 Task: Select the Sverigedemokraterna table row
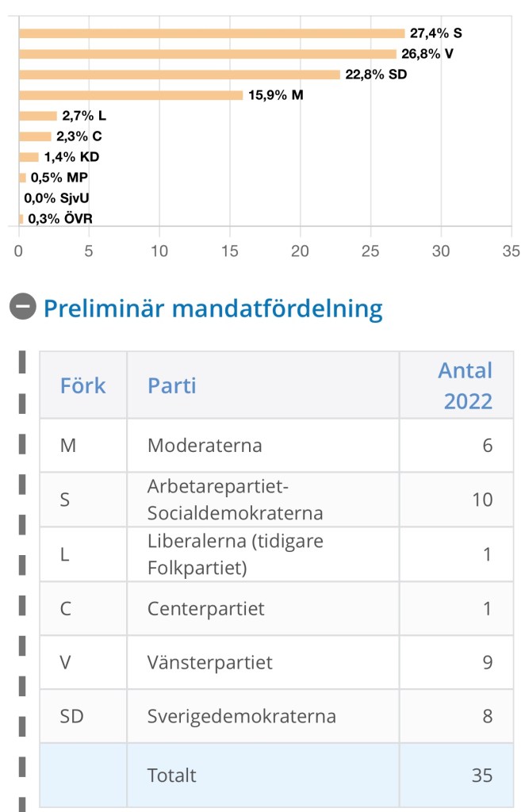277,716
